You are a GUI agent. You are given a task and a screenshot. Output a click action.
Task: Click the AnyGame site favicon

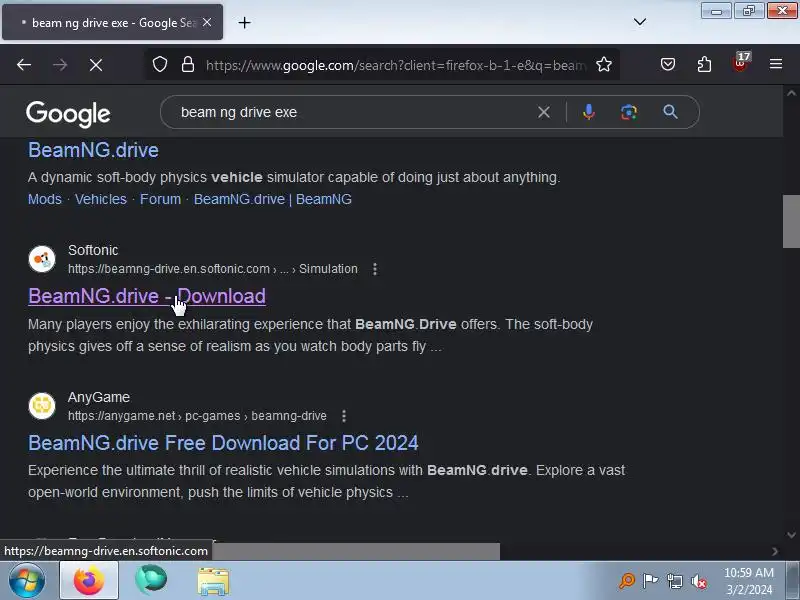click(x=42, y=406)
